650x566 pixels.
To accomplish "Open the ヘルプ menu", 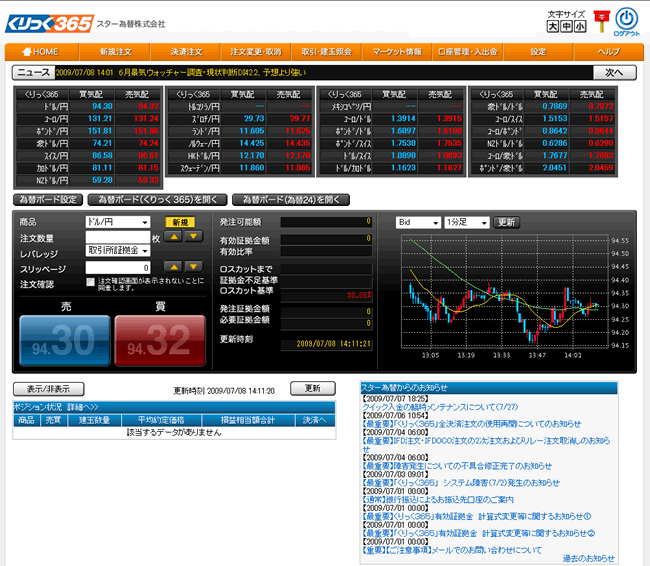I will pos(609,52).
